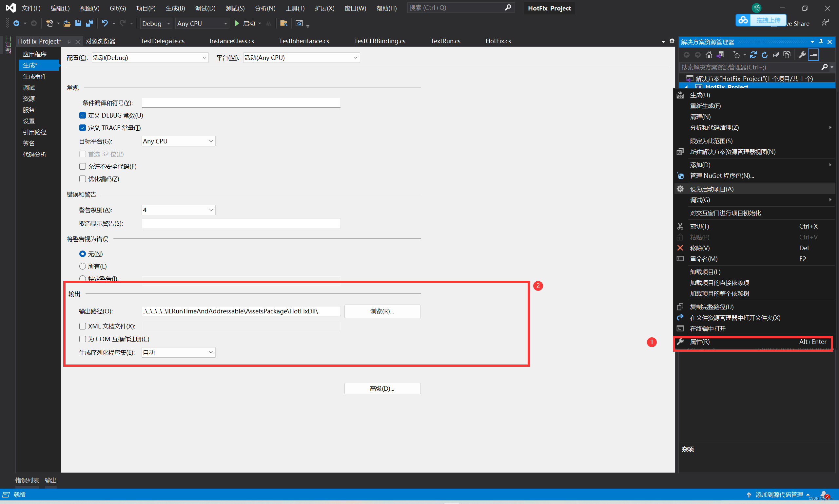This screenshot has height=504, width=839.
Task: Open the tab overflow list dropdown arrow
Action: tap(663, 42)
